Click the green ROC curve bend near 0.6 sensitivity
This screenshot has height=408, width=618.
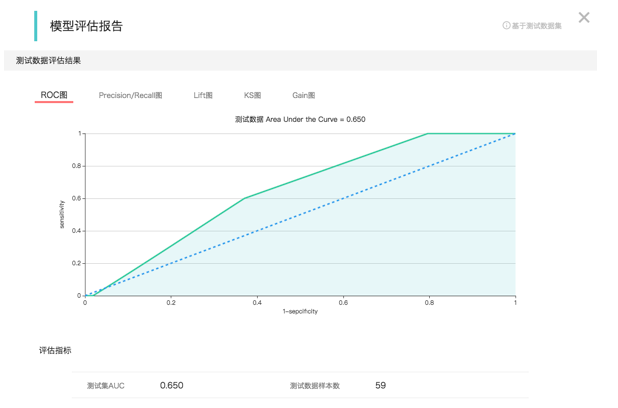coord(243,199)
